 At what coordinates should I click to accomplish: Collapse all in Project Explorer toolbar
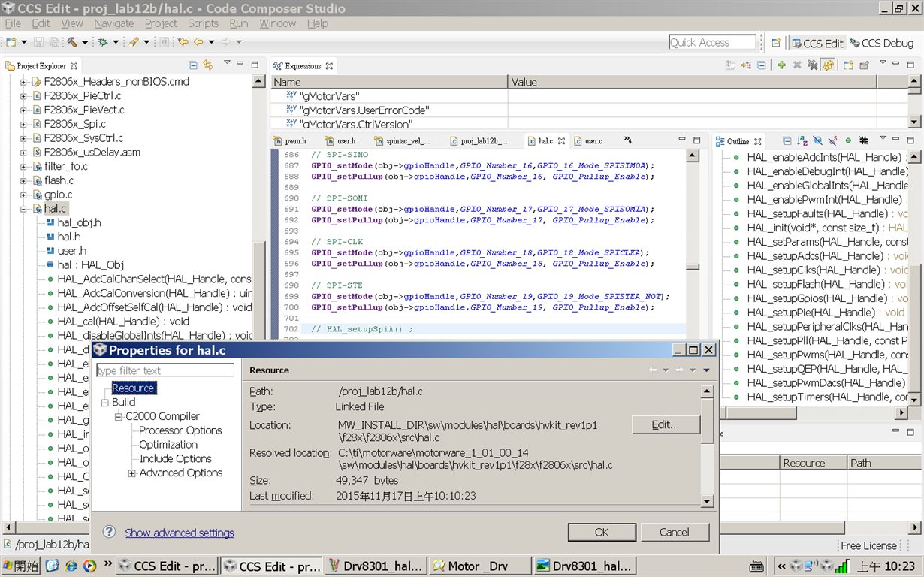[193, 65]
